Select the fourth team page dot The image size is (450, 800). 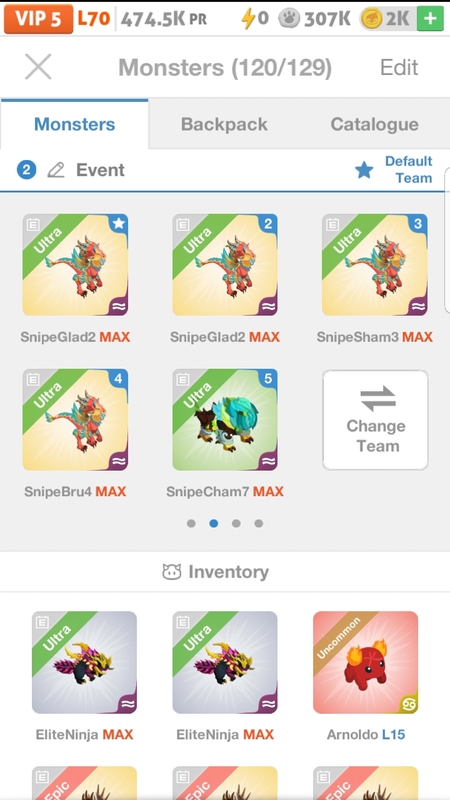click(x=259, y=523)
